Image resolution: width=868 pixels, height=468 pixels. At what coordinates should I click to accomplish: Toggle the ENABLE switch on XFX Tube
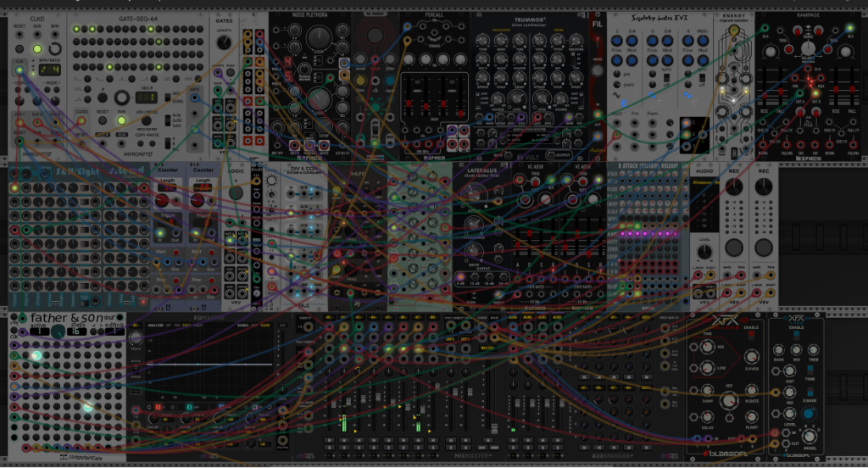tap(796, 335)
